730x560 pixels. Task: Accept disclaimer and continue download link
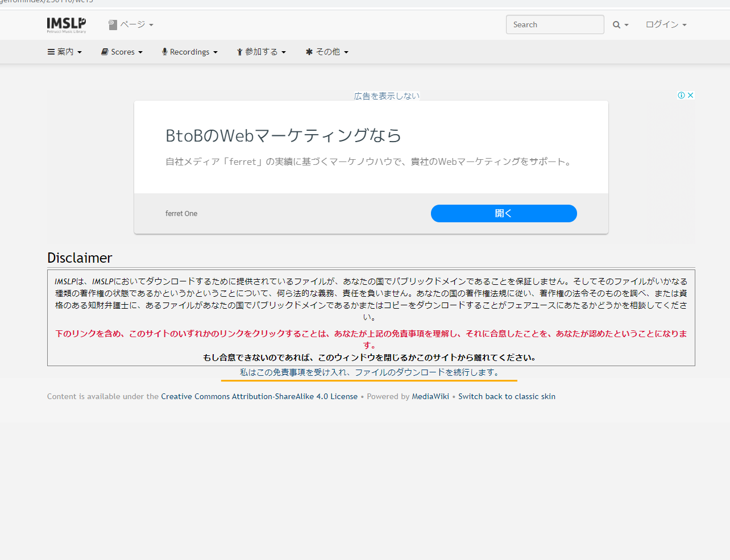coord(370,372)
